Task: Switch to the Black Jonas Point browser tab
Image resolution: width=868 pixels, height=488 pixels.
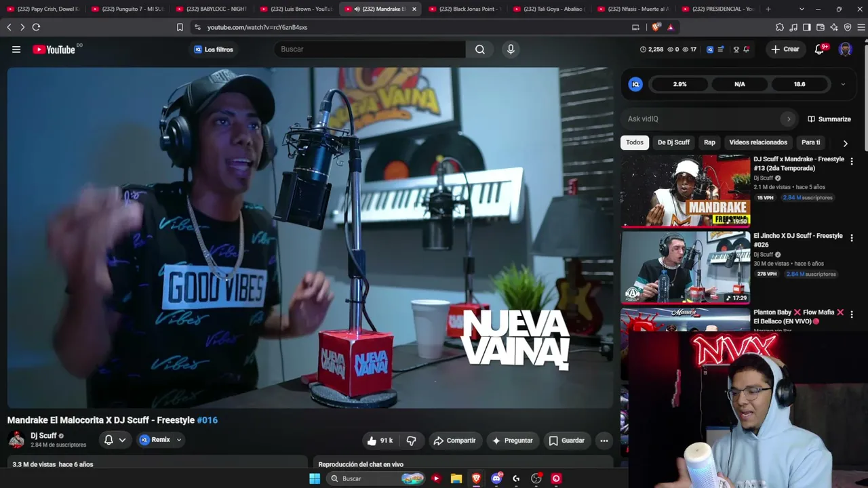Action: (465, 9)
